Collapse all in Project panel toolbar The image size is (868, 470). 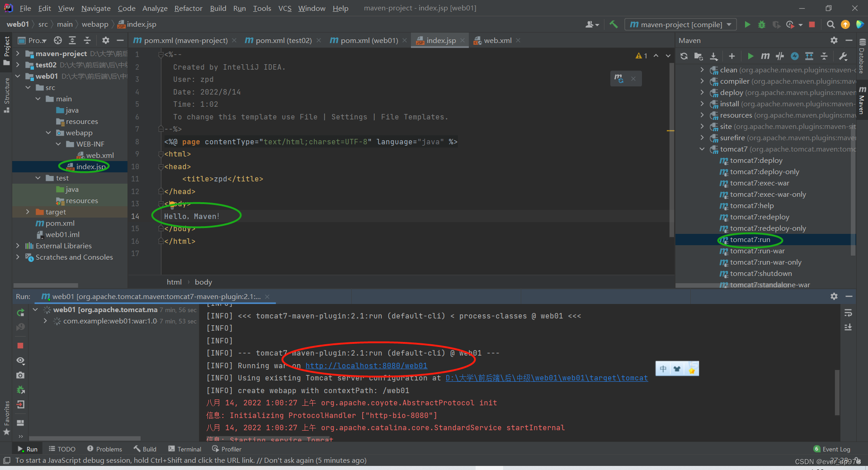[x=87, y=40]
